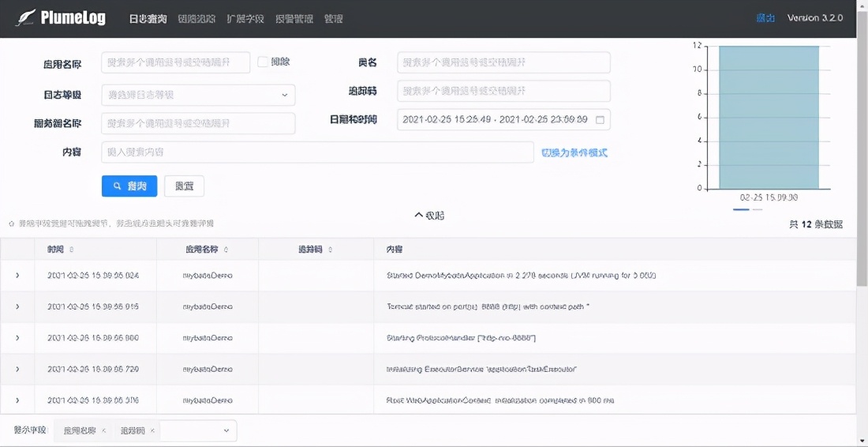Collapse the search form with 收起
The image size is (868, 447).
429,216
